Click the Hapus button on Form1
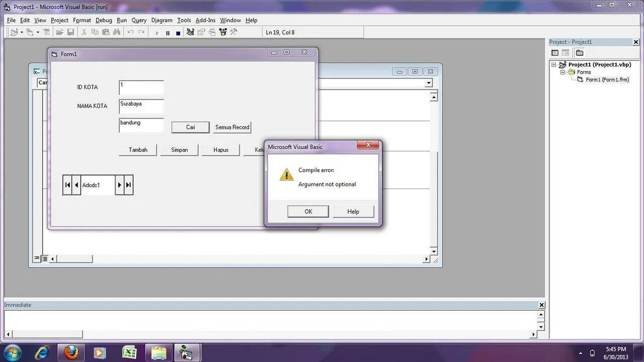644x362 pixels. (x=221, y=150)
